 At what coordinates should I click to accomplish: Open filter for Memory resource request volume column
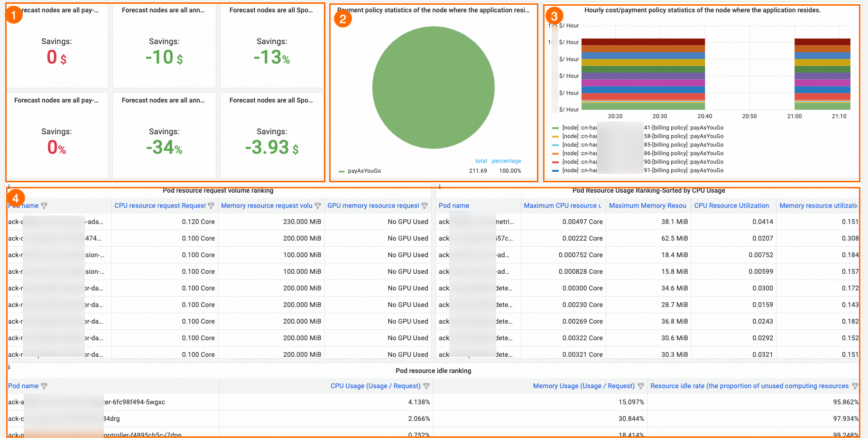318,206
